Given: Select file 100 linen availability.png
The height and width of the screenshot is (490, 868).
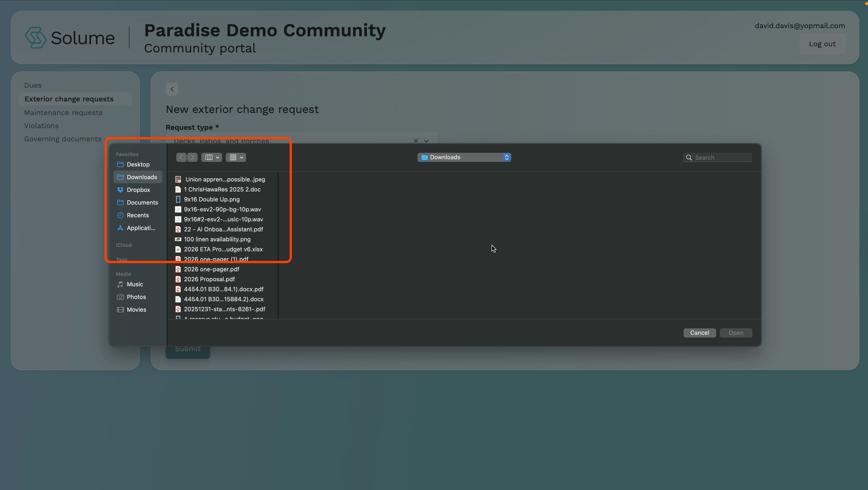Looking at the screenshot, I should [223, 239].
